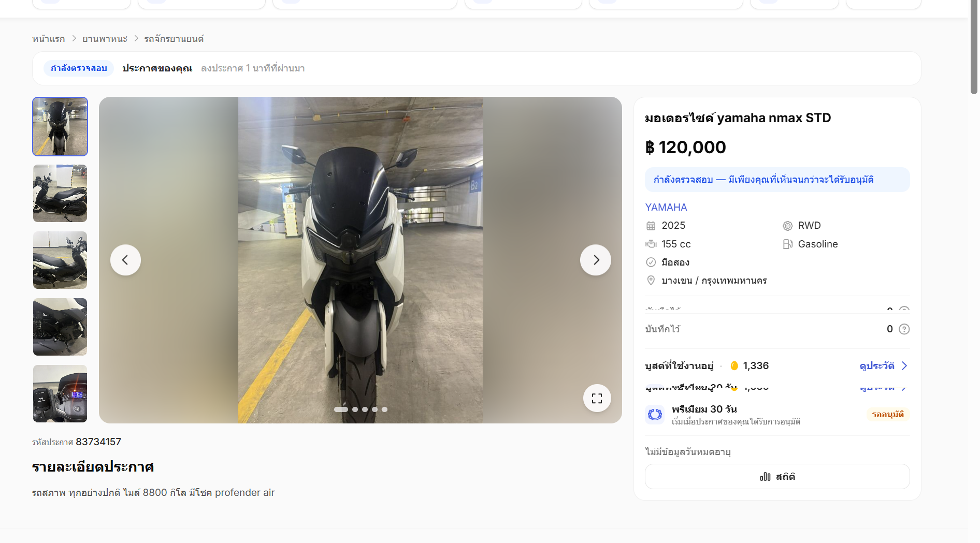Click the review notice banner in blue
The height and width of the screenshot is (543, 980).
[x=777, y=180]
